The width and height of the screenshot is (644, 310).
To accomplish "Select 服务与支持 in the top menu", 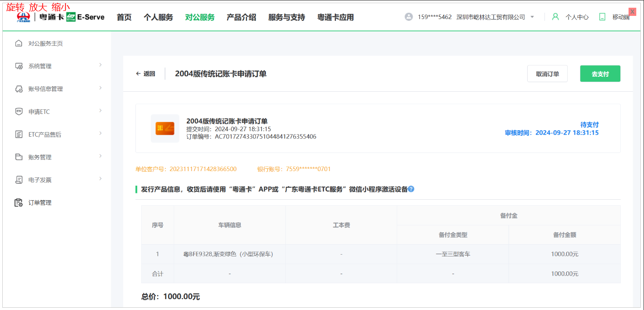I will pyautogui.click(x=286, y=17).
